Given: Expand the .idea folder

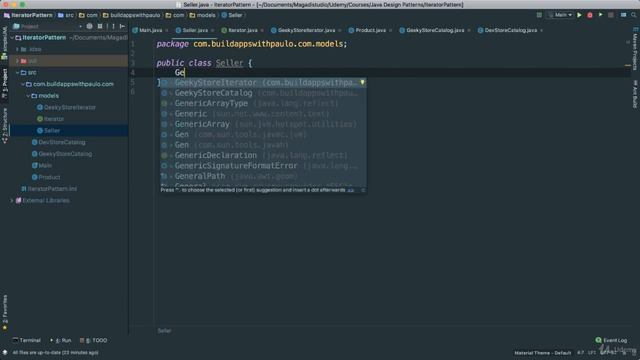Looking at the screenshot, I should click(x=17, y=49).
